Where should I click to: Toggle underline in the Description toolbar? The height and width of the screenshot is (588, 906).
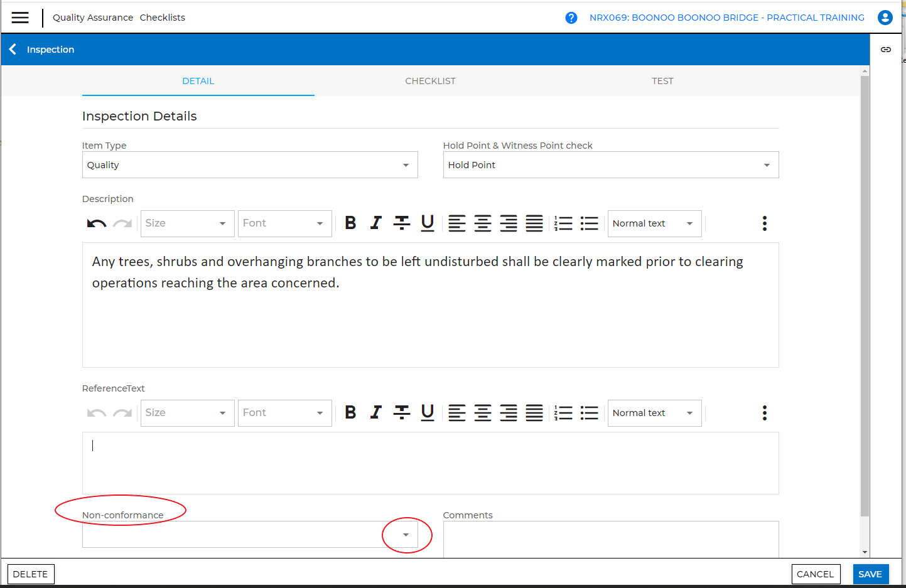coord(427,223)
